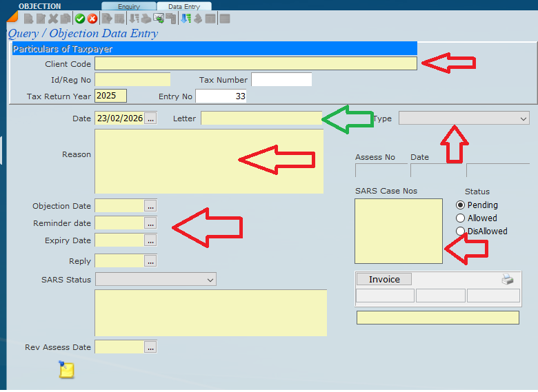This screenshot has height=392, width=538.
Task: Focus the Reason text area
Action: [x=209, y=161]
